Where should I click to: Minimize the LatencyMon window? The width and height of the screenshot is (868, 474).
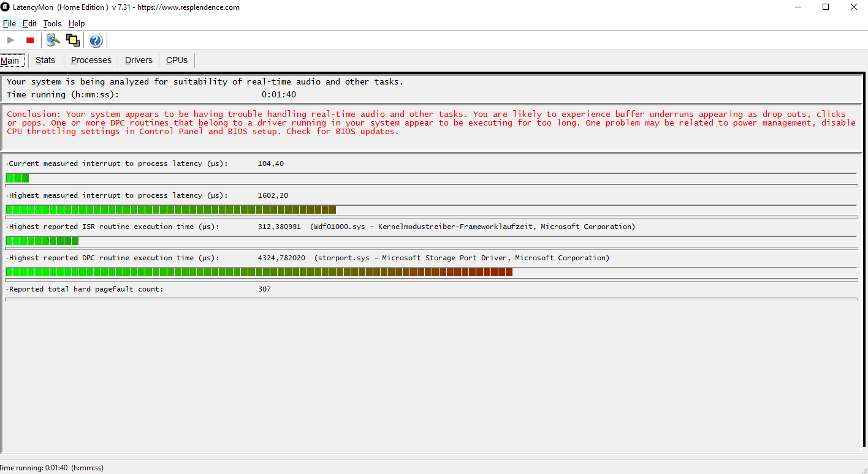(x=798, y=7)
